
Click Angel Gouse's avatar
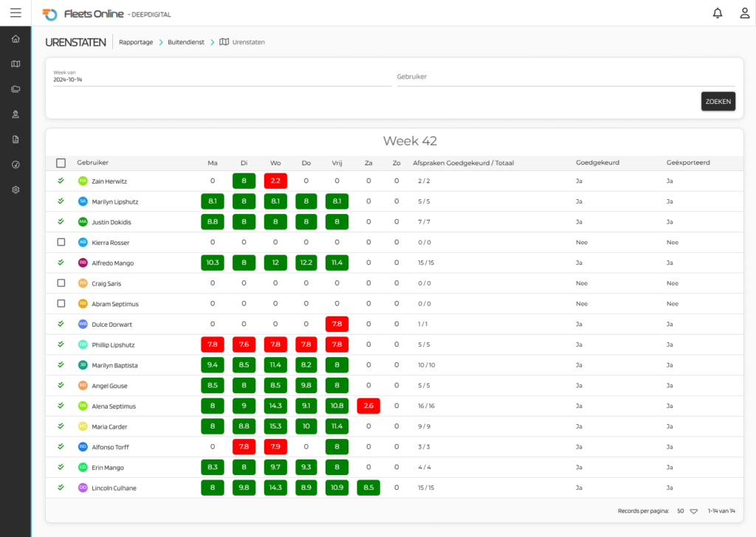coord(83,386)
